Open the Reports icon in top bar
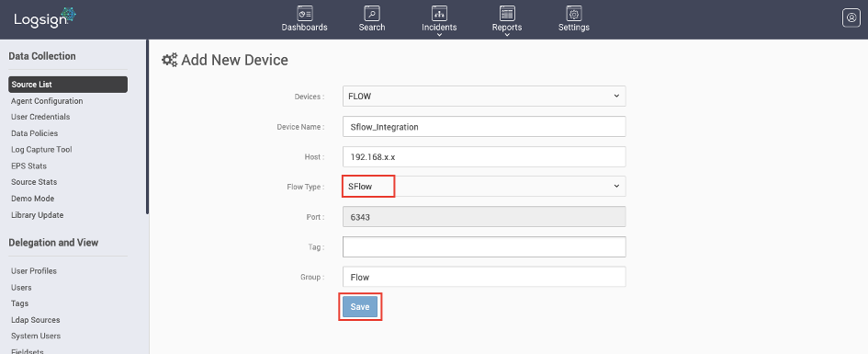The height and width of the screenshot is (354, 868). [507, 13]
